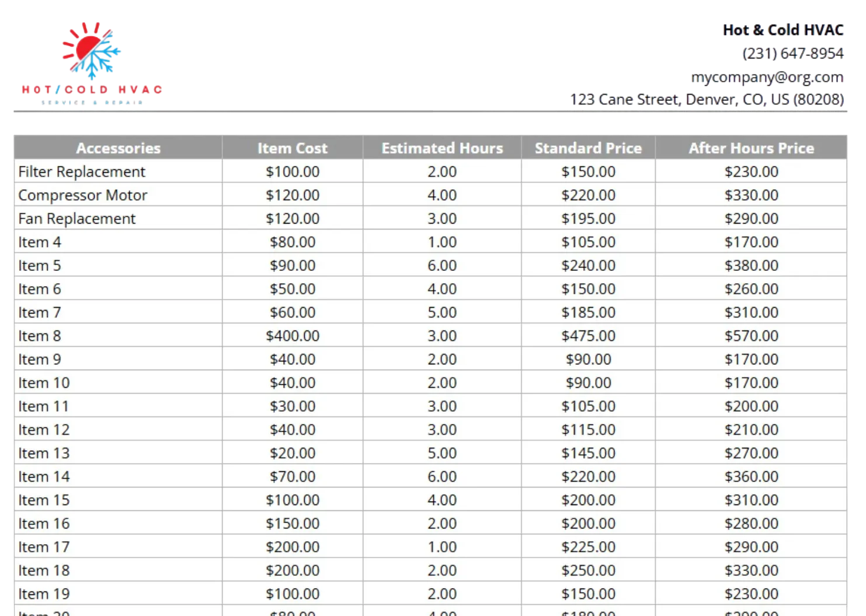Viewport: 866px width, 616px height.
Task: Click the 123 Cane Street address line
Action: (x=707, y=99)
